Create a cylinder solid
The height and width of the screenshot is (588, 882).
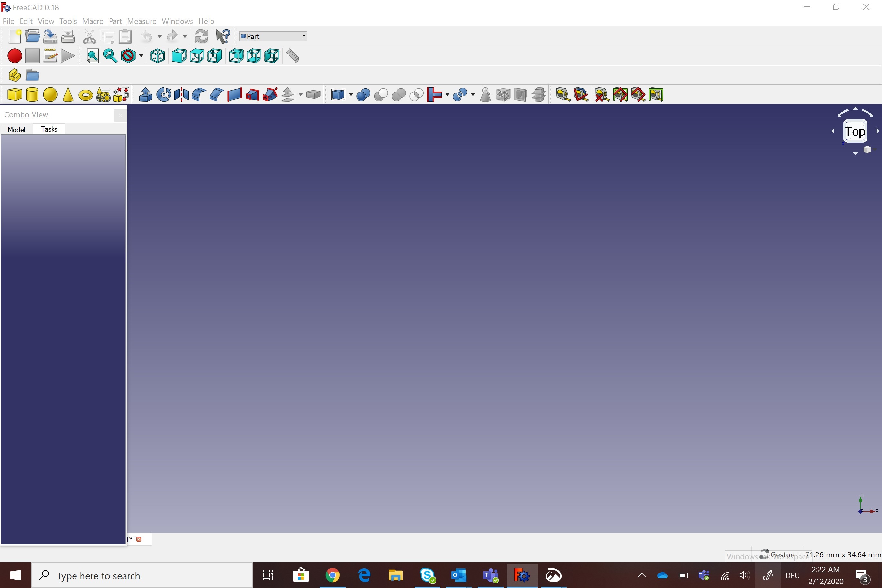tap(32, 94)
